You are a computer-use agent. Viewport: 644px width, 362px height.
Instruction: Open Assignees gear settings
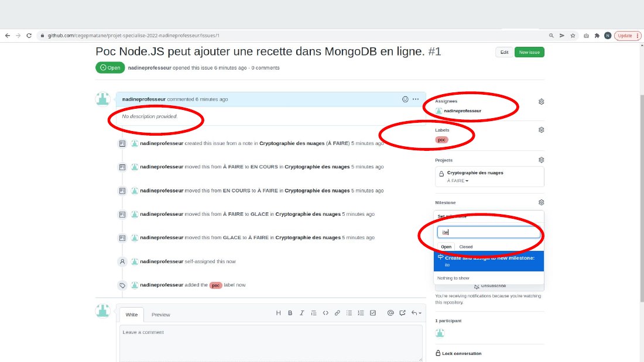(542, 101)
